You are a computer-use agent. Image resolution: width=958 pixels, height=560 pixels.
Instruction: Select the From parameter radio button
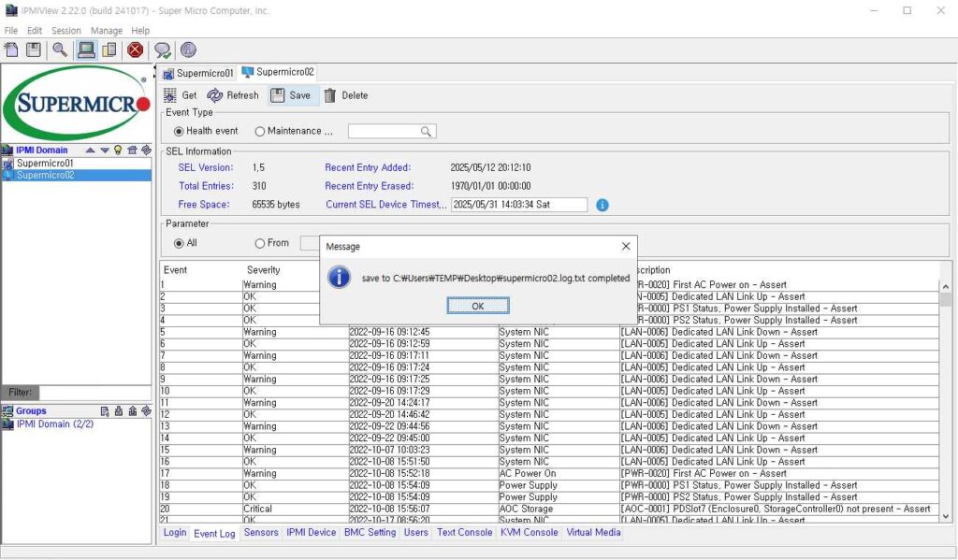click(x=260, y=243)
